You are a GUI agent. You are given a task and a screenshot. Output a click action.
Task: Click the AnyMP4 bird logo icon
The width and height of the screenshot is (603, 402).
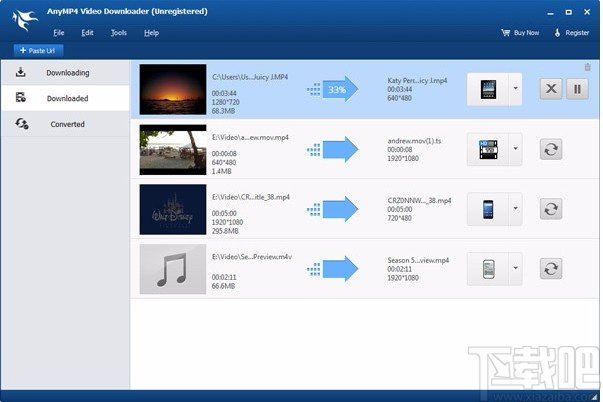(25, 20)
